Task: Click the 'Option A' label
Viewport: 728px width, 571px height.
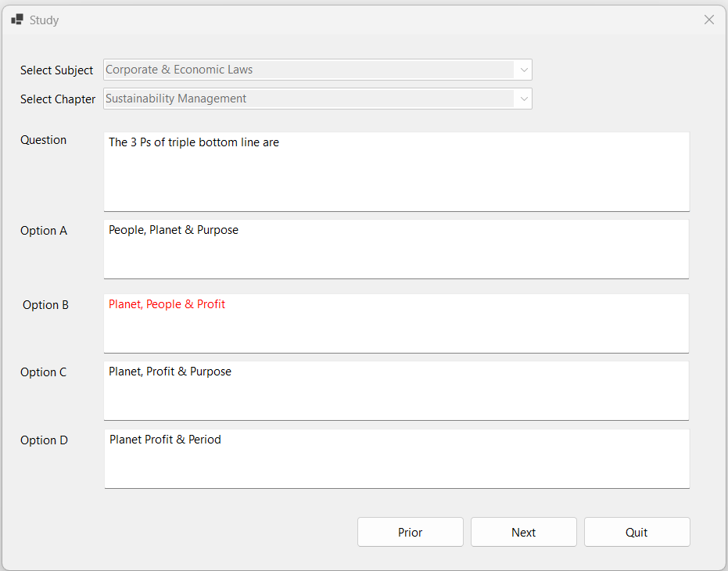Action: [x=44, y=231]
